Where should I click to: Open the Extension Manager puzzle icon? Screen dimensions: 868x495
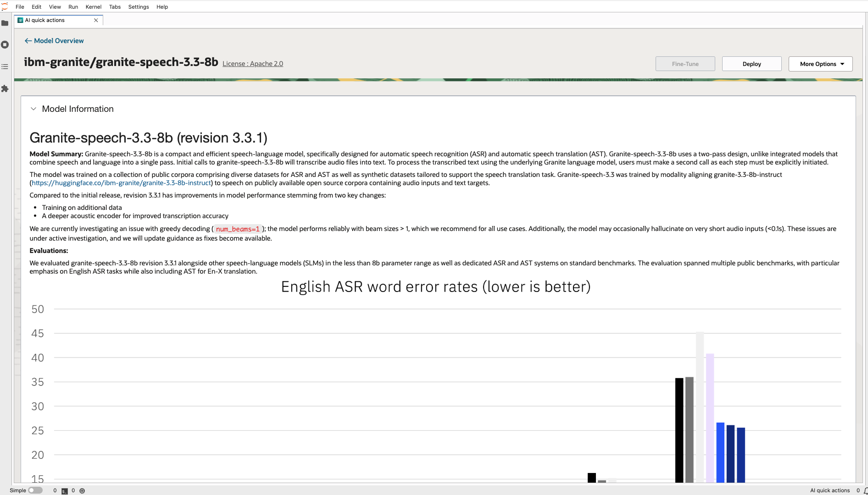pos(5,88)
